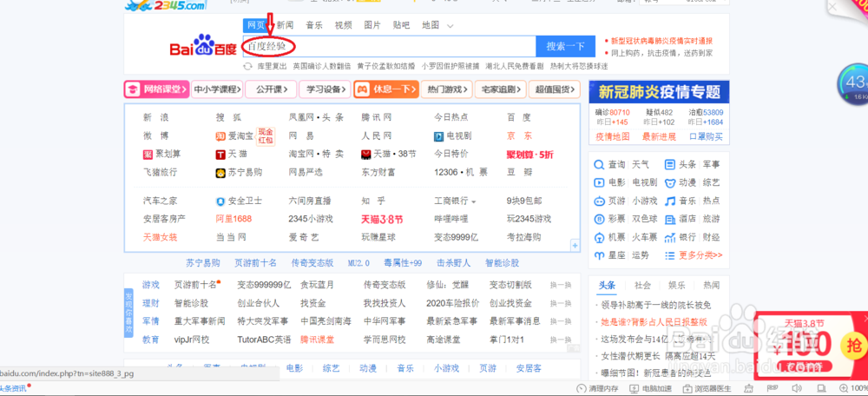Click the magnifier icon next to 查询

coord(599,164)
